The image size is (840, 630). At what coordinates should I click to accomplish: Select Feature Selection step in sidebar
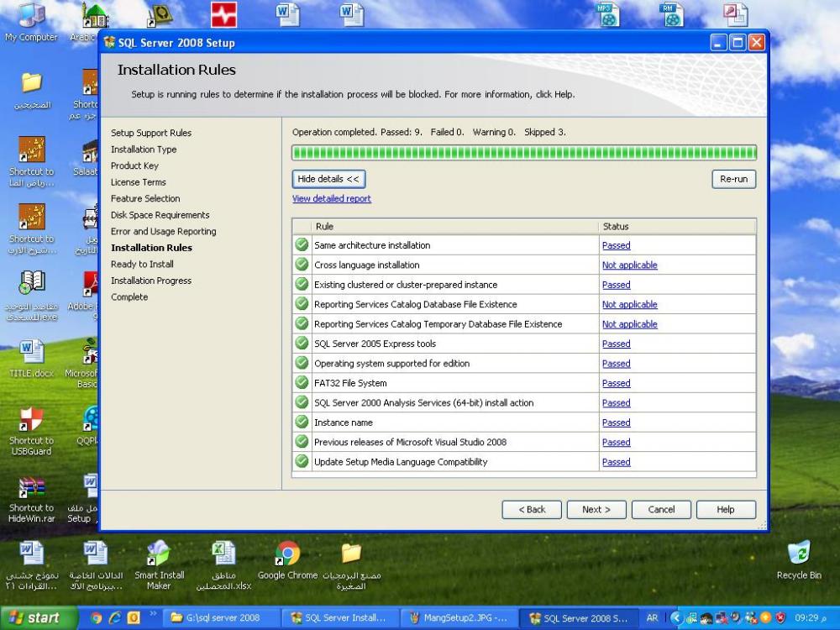tap(145, 199)
